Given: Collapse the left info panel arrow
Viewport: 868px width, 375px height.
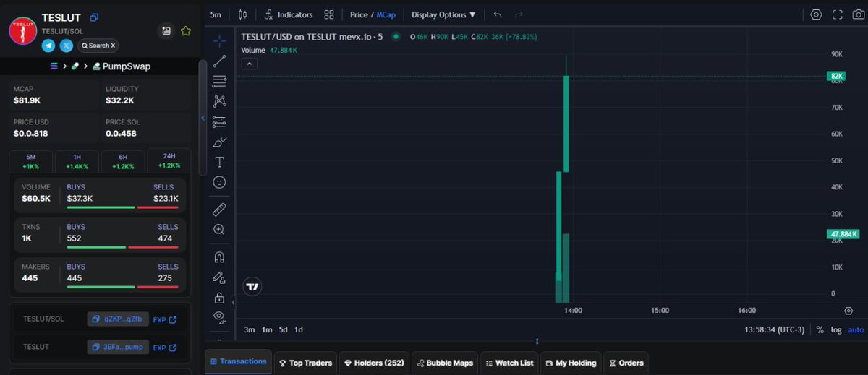Looking at the screenshot, I should pos(203,118).
